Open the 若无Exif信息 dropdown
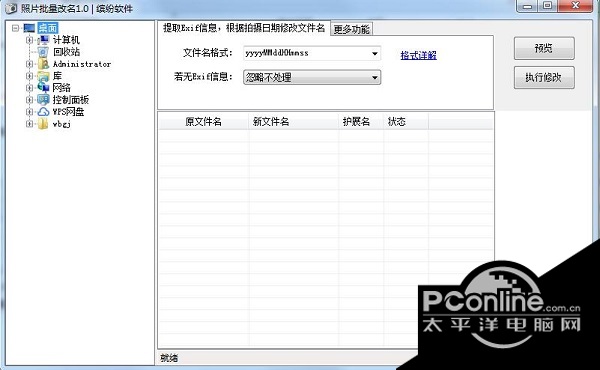 312,78
